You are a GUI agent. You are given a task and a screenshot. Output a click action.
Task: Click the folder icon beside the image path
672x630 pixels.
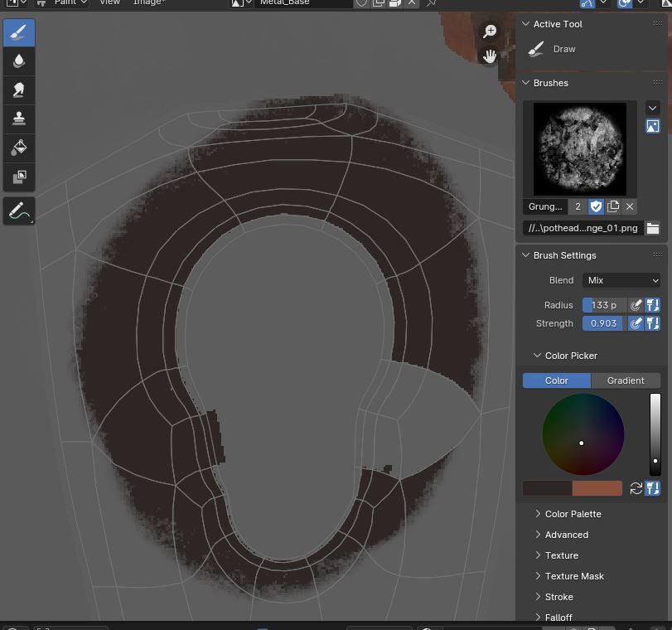click(653, 228)
